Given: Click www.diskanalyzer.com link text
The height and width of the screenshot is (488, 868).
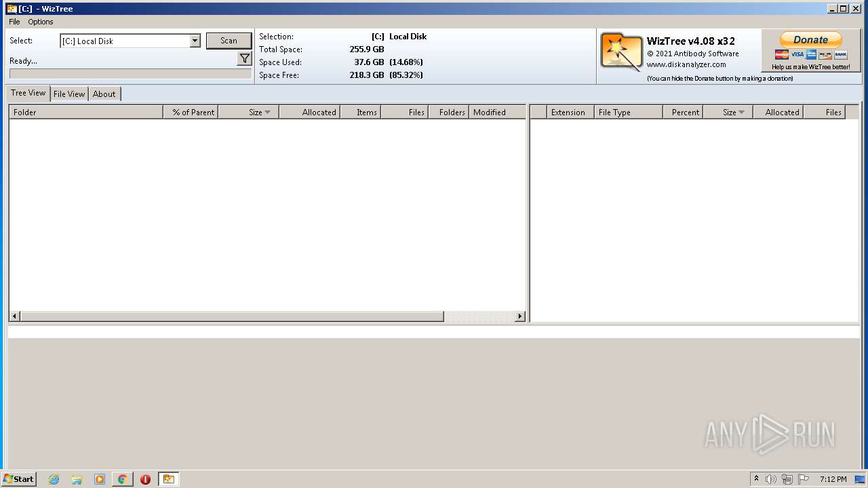Looking at the screenshot, I should pyautogui.click(x=686, y=64).
